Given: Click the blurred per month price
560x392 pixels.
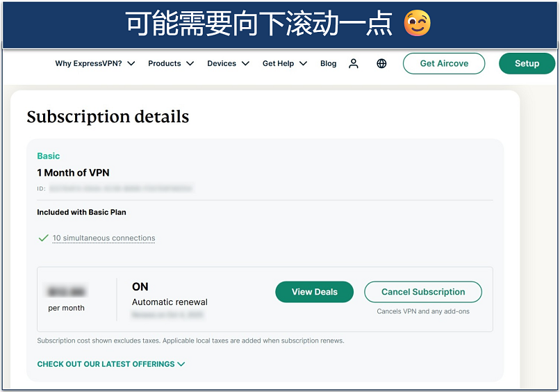Looking at the screenshot, I should 67,292.
